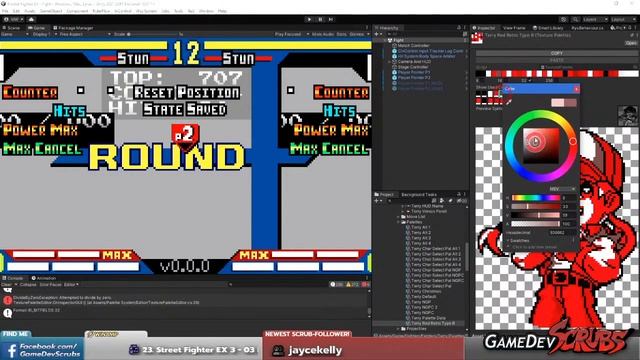Pause the game with the Pause button

[320, 19]
